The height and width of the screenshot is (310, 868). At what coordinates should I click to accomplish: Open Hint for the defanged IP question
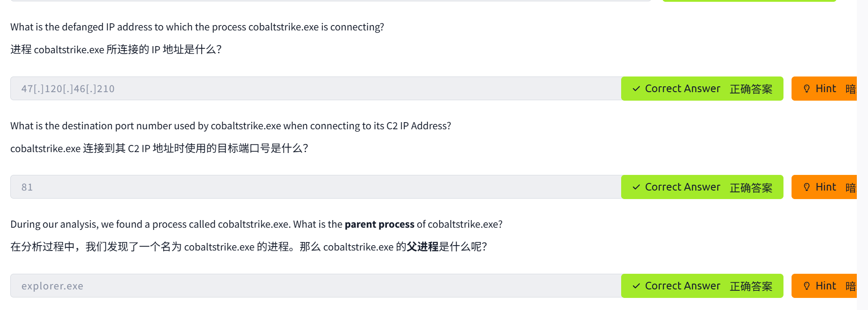click(x=825, y=89)
